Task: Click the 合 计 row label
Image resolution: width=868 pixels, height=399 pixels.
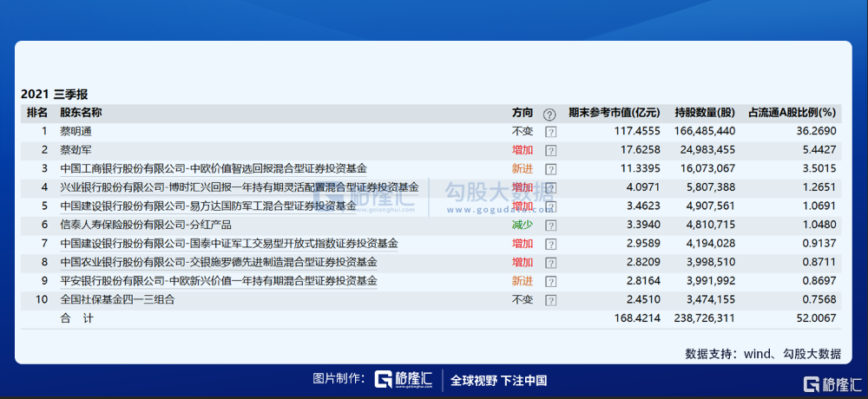Action: pos(76,318)
